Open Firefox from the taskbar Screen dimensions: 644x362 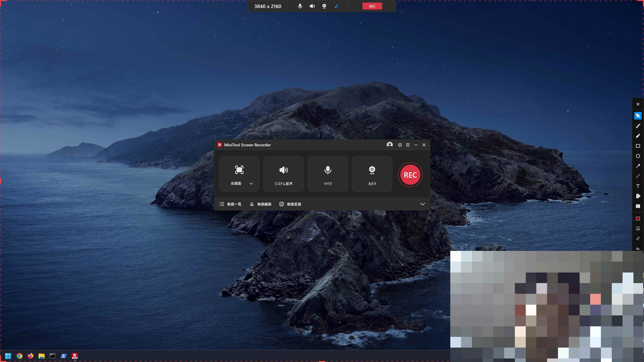click(x=31, y=356)
